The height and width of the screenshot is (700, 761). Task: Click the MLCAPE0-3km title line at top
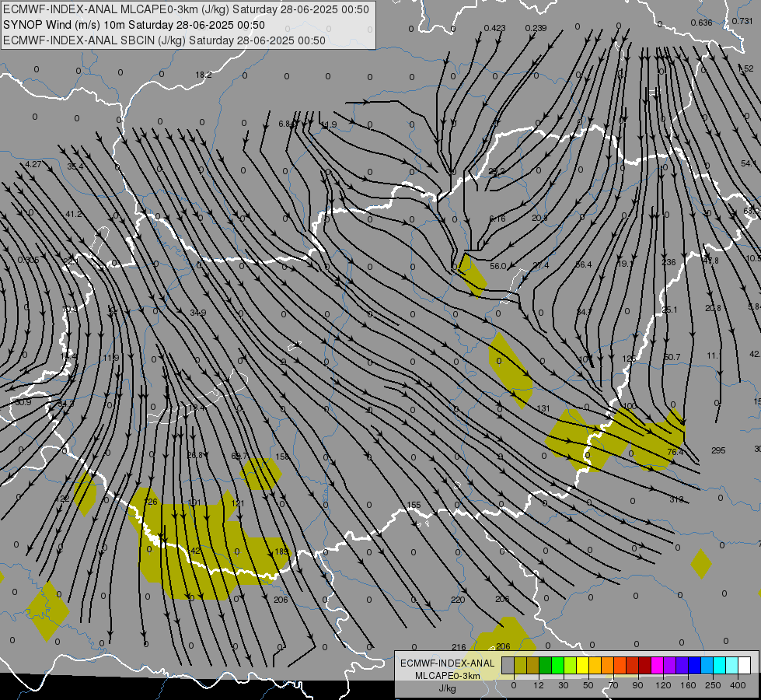click(x=186, y=9)
